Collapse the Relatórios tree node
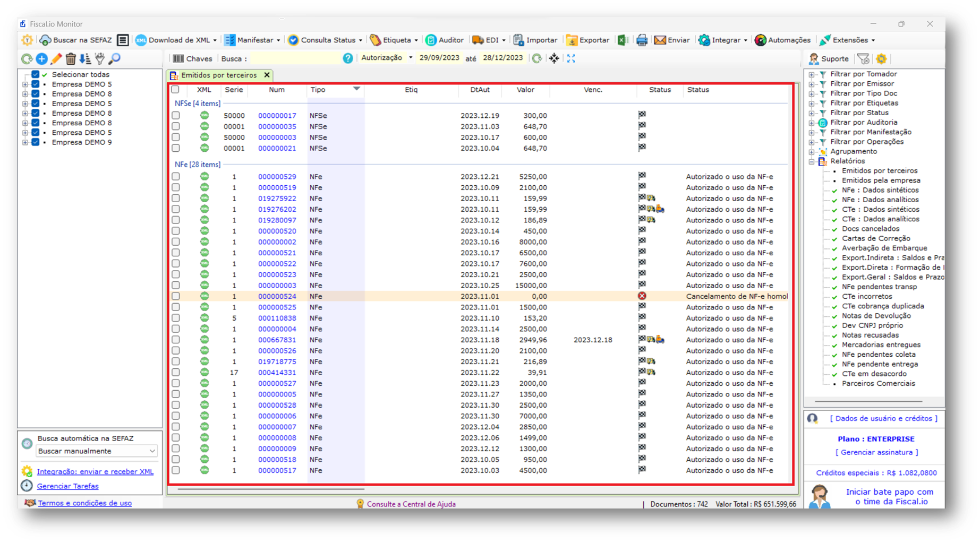Image resolution: width=980 pixels, height=543 pixels. tap(812, 161)
